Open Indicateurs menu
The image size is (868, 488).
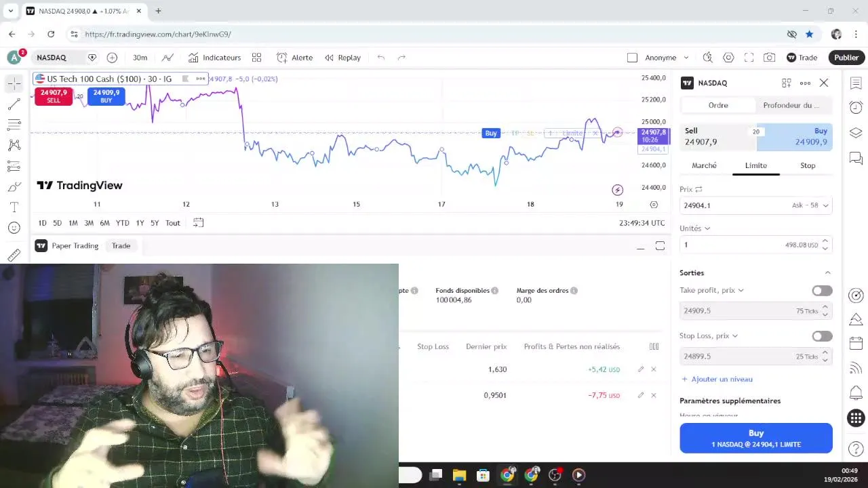[x=215, y=58]
